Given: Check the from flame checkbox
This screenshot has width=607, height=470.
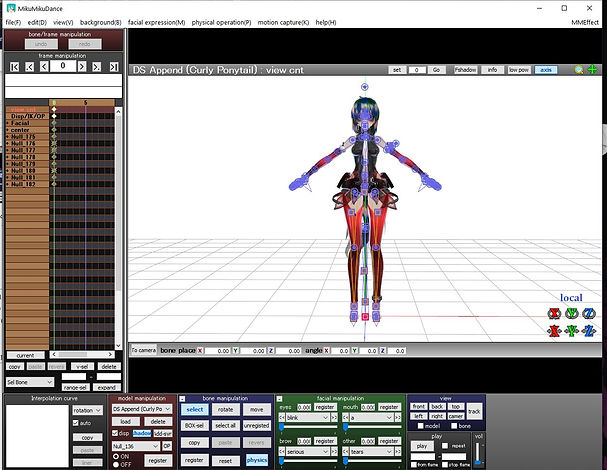Looking at the screenshot, I should 413,465.
